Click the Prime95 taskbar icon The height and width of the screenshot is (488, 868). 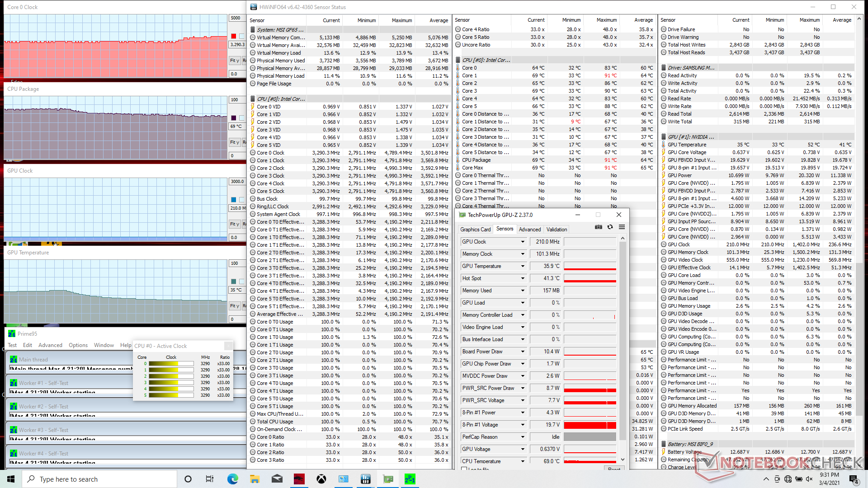pyautogui.click(x=410, y=479)
